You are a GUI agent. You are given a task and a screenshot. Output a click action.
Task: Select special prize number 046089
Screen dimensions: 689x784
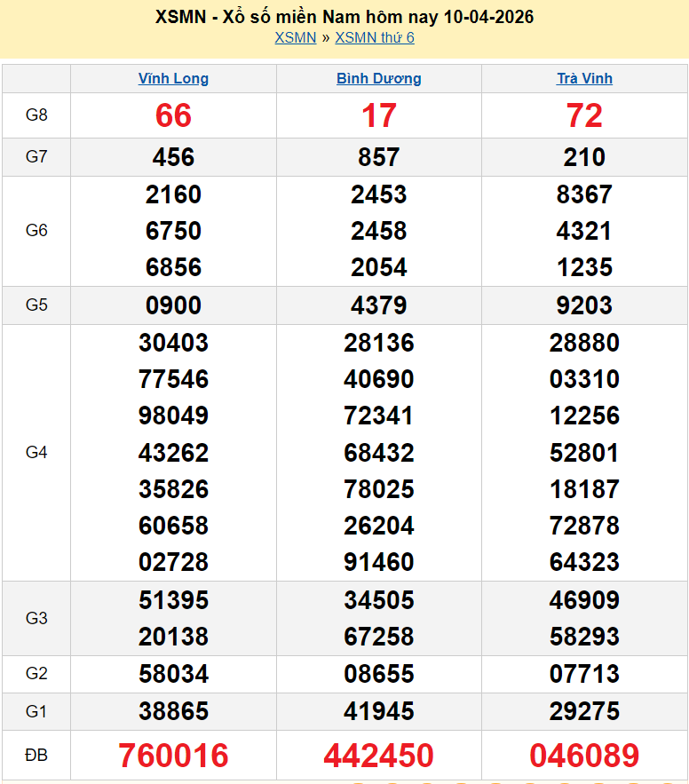pos(584,756)
